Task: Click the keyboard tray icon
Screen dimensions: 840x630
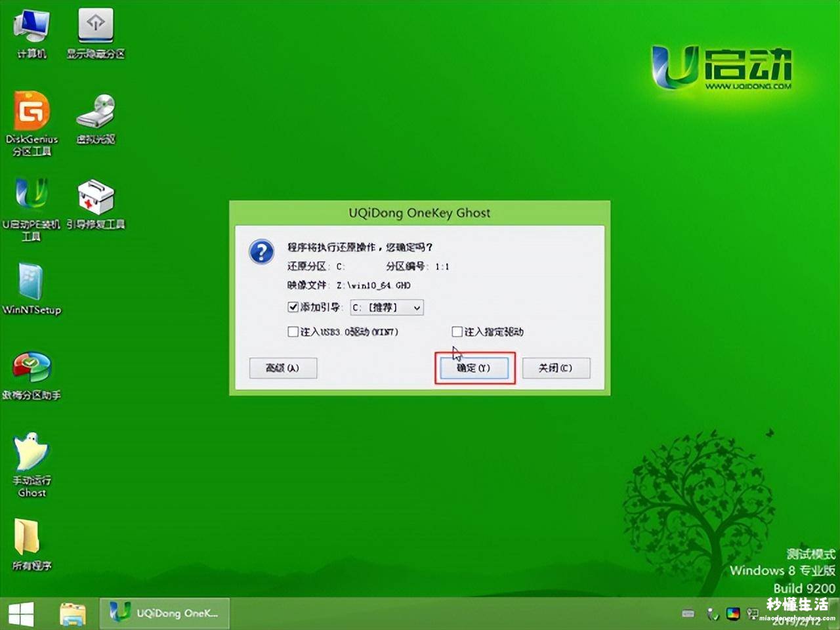Action: pos(688,614)
